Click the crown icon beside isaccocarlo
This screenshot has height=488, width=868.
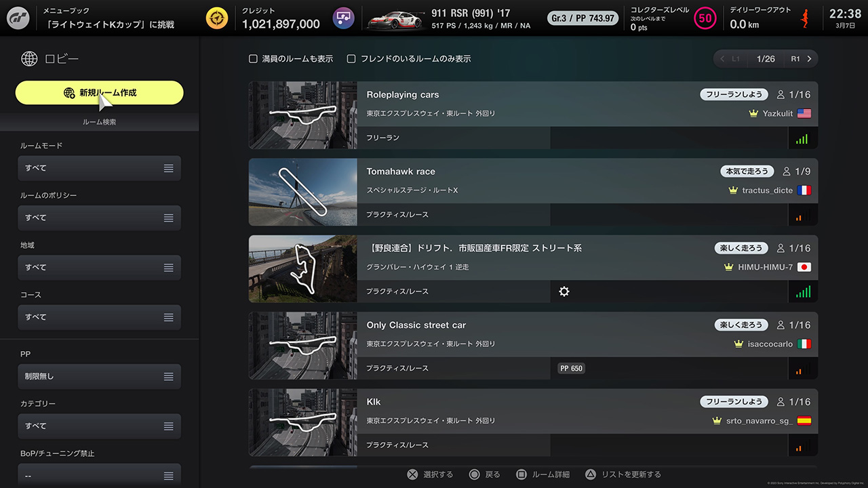click(738, 344)
